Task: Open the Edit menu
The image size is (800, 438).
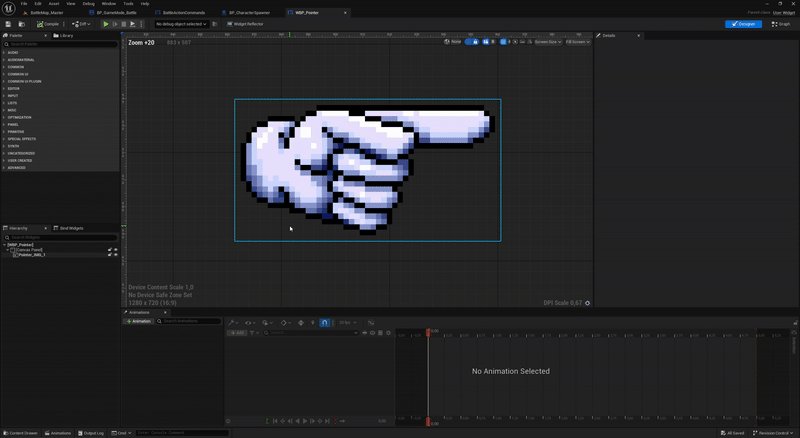Action: [x=38, y=4]
